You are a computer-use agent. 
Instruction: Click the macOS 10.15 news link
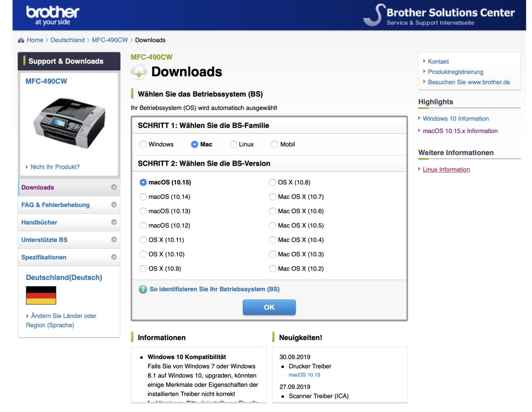[304, 375]
